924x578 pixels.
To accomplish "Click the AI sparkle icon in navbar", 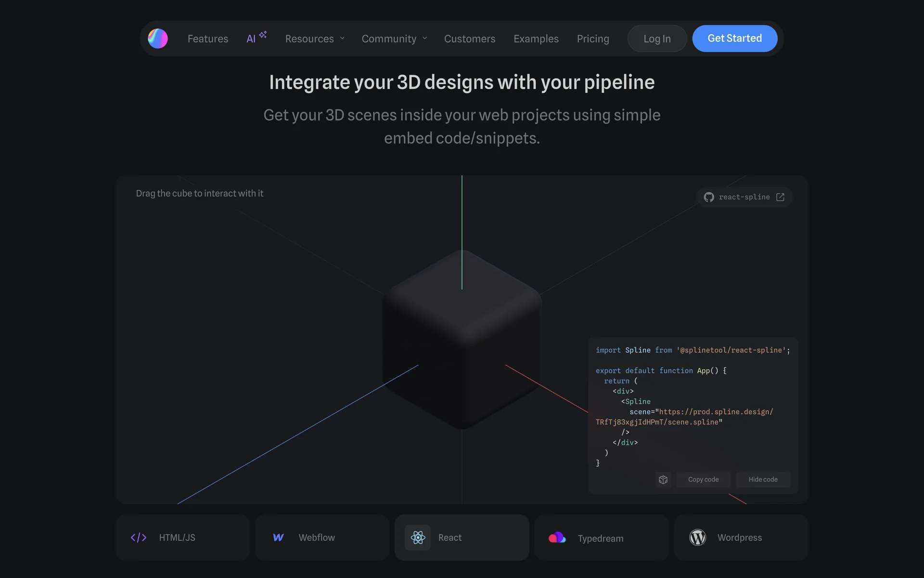I will point(263,35).
